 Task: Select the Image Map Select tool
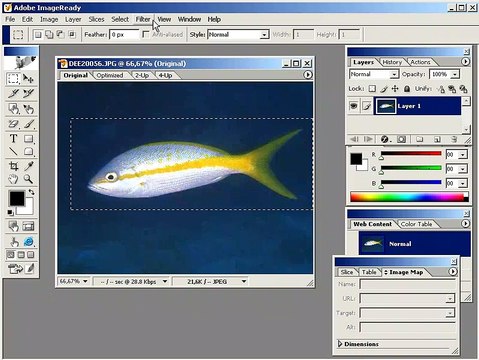click(x=28, y=108)
